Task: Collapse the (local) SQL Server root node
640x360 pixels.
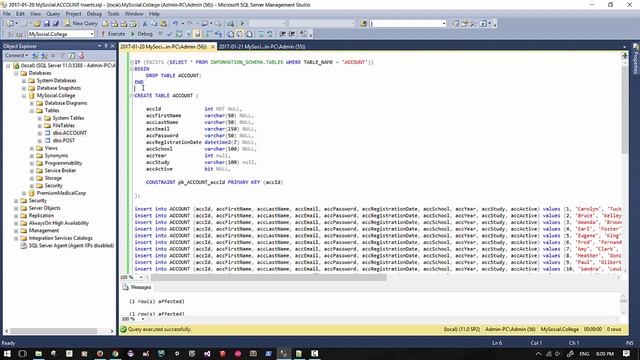Action: [x=8, y=66]
